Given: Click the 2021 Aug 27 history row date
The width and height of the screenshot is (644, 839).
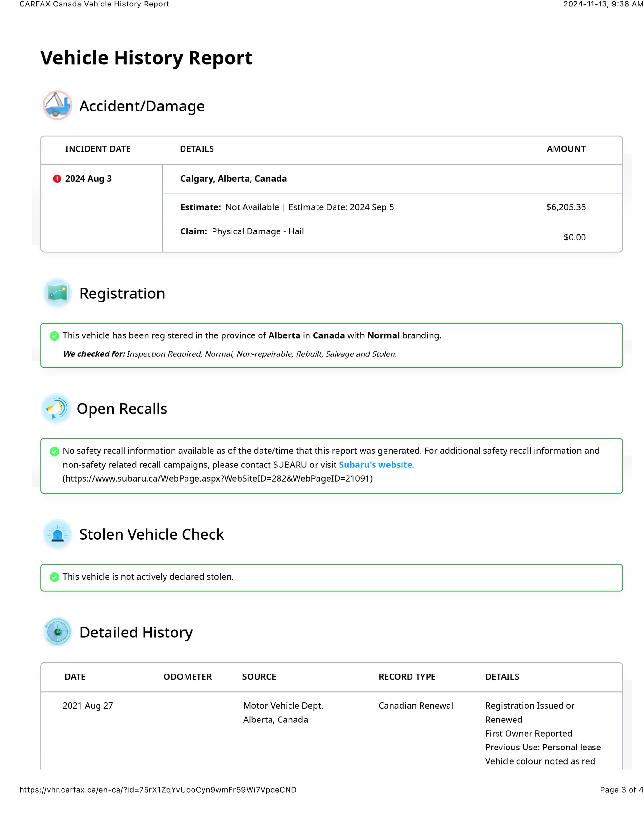Looking at the screenshot, I should point(88,706).
